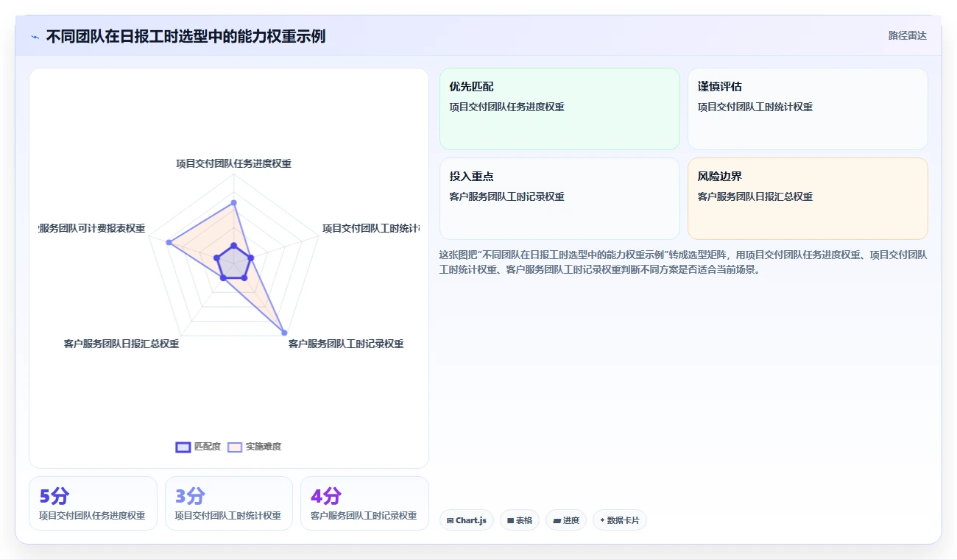Toggle the 实施难度 legend item
Viewport: 957px width, 560px height.
tap(255, 447)
